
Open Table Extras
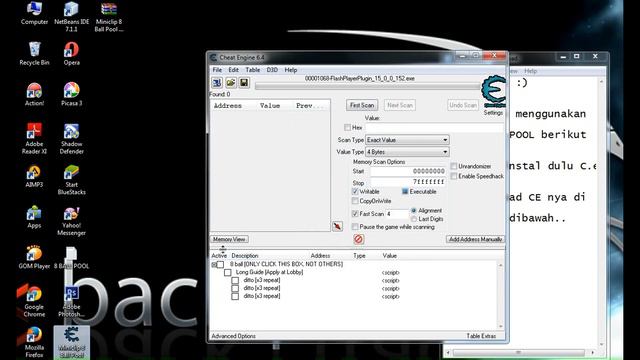coord(481,336)
